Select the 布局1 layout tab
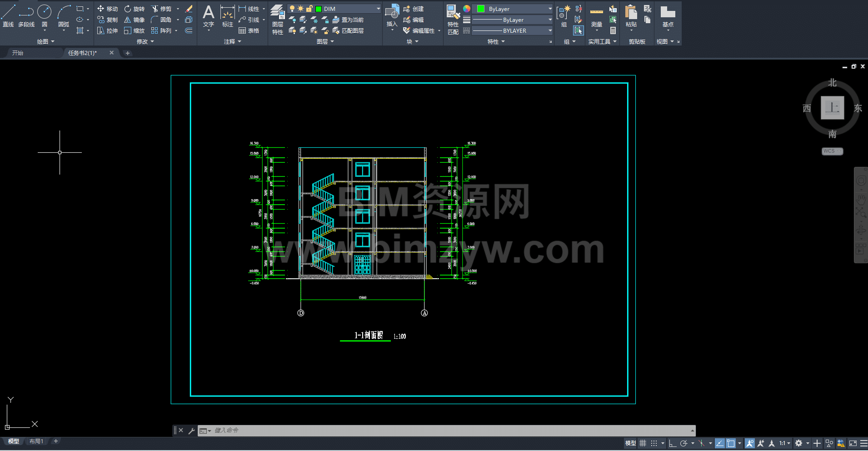 (36, 441)
